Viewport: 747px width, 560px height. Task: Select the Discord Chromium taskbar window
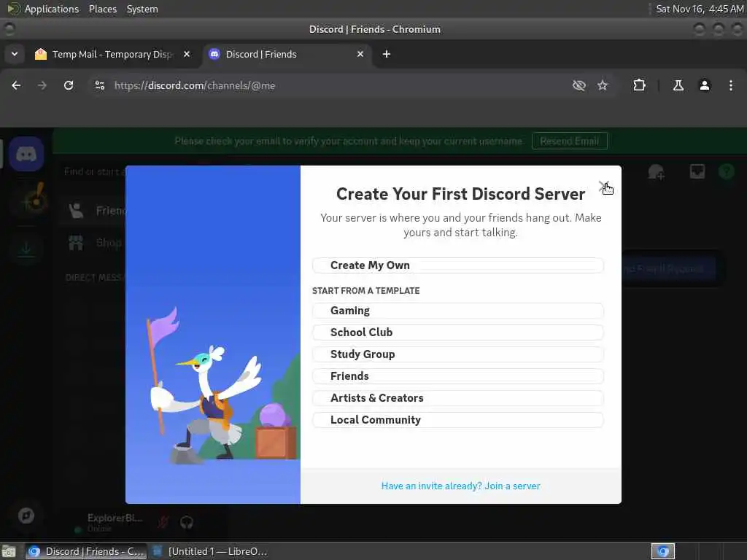click(86, 551)
